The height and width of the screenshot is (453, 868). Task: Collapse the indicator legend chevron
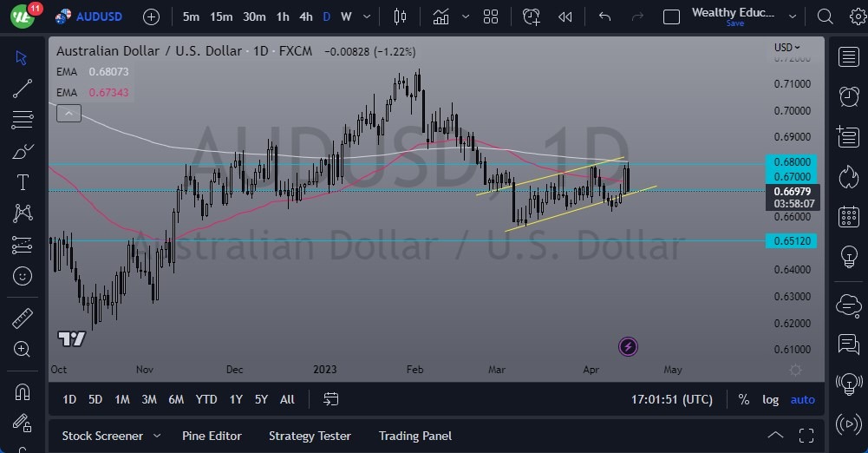(69, 114)
